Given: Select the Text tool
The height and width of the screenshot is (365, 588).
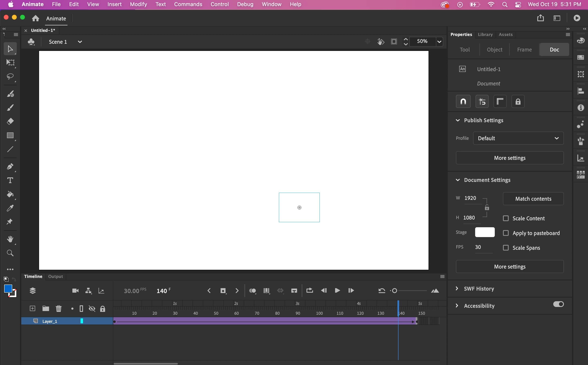Looking at the screenshot, I should [10, 181].
